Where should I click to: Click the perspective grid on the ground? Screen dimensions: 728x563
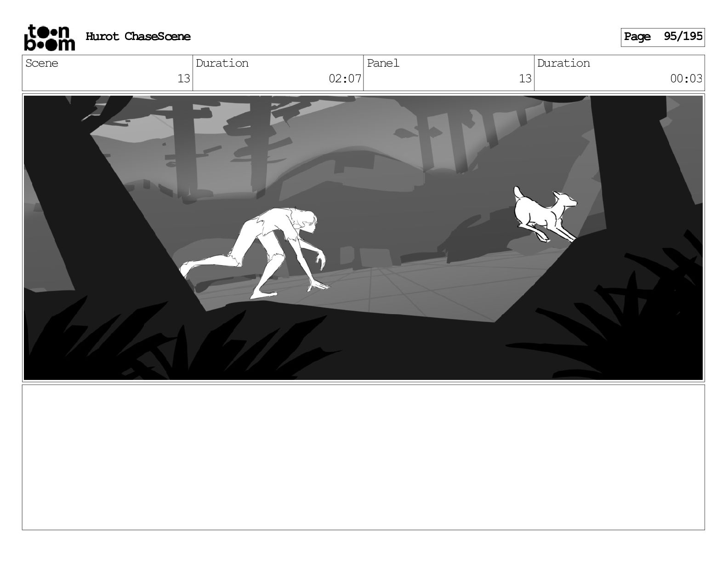point(391,287)
